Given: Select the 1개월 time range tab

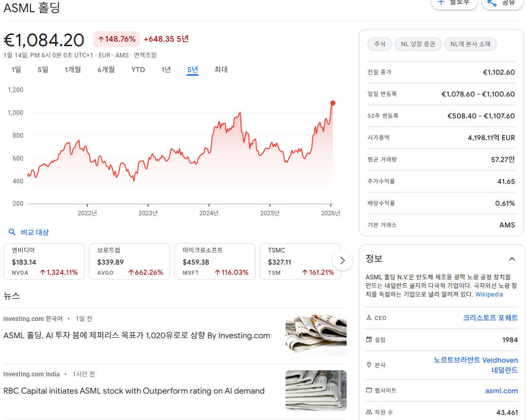Looking at the screenshot, I should pyautogui.click(x=73, y=70).
